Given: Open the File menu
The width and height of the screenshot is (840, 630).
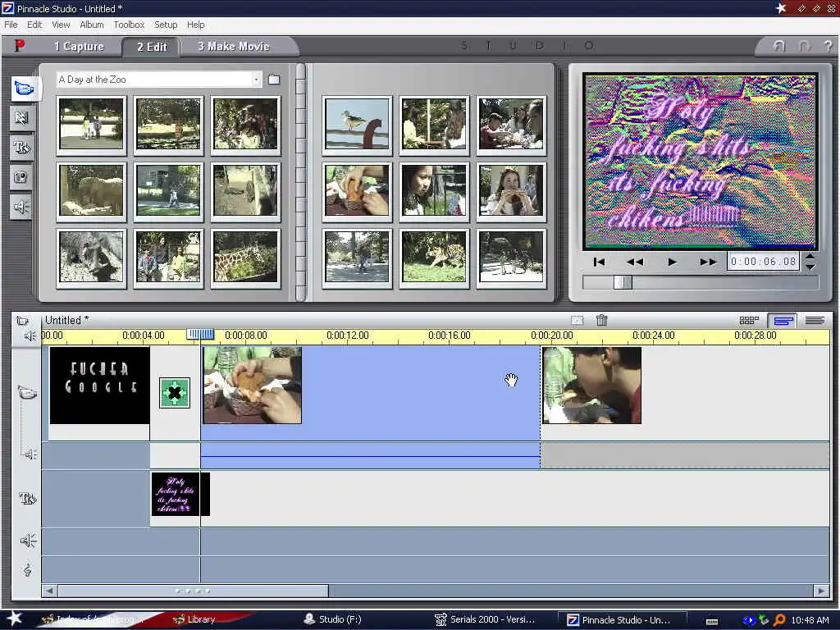Looking at the screenshot, I should pos(11,25).
